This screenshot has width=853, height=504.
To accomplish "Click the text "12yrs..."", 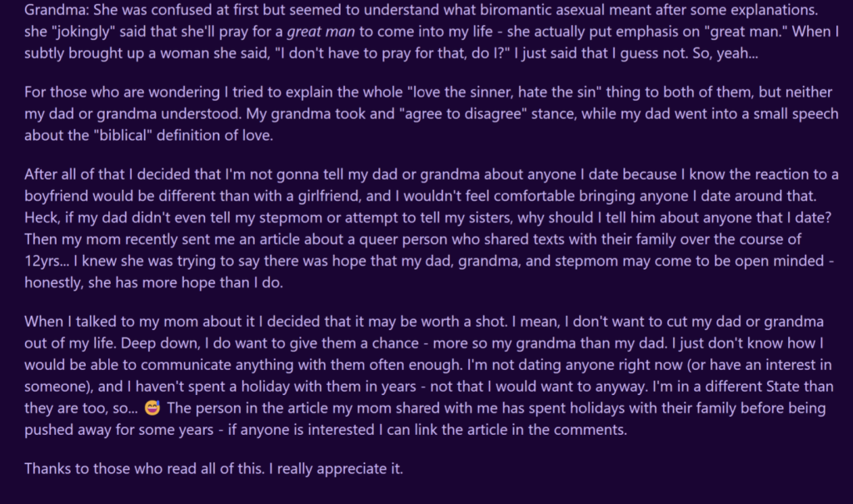I will 47,262.
